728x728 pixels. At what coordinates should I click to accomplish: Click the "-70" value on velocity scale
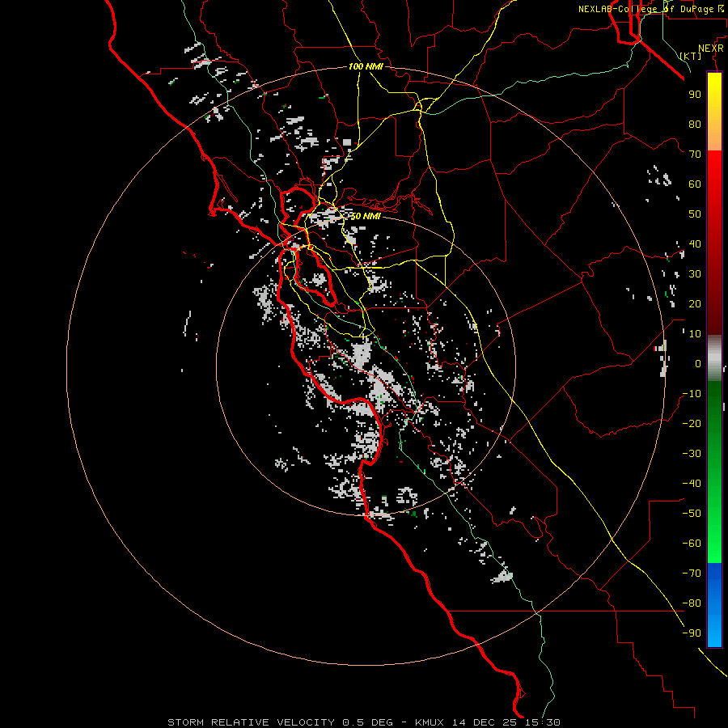click(x=692, y=573)
